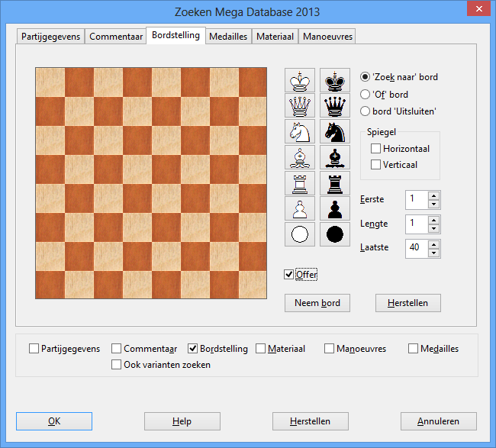496x448 pixels.
Task: Increase the Laatste value with up arrow
Action: (434, 244)
